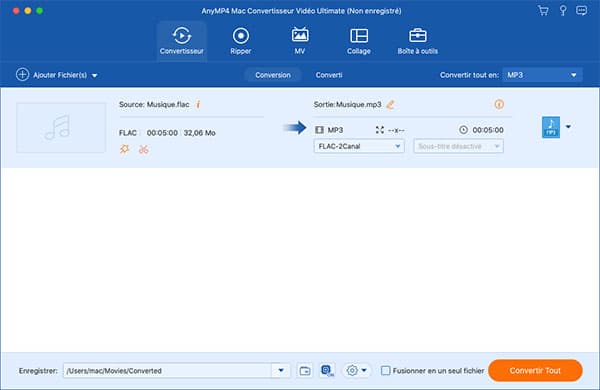Switch to the Ripper tab

coord(241,41)
